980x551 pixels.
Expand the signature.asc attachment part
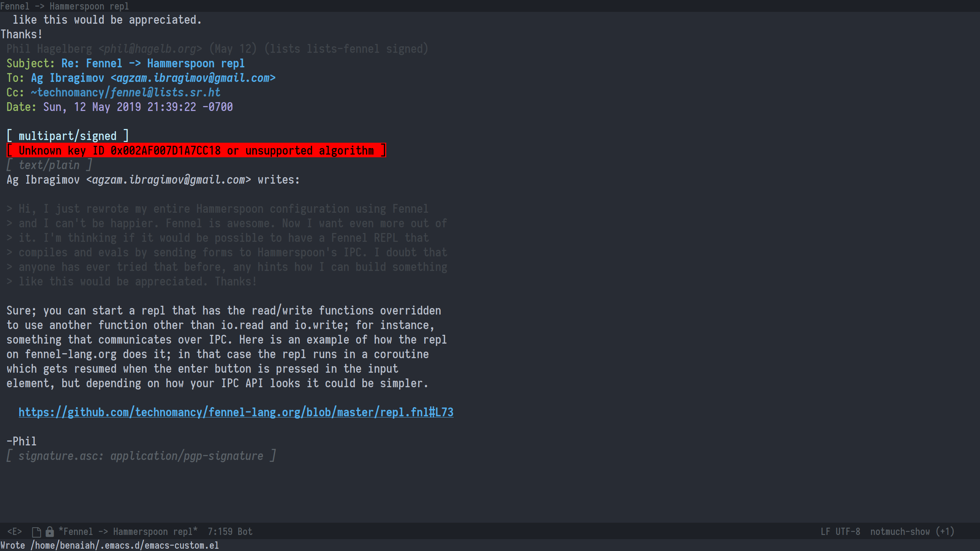[x=141, y=455]
